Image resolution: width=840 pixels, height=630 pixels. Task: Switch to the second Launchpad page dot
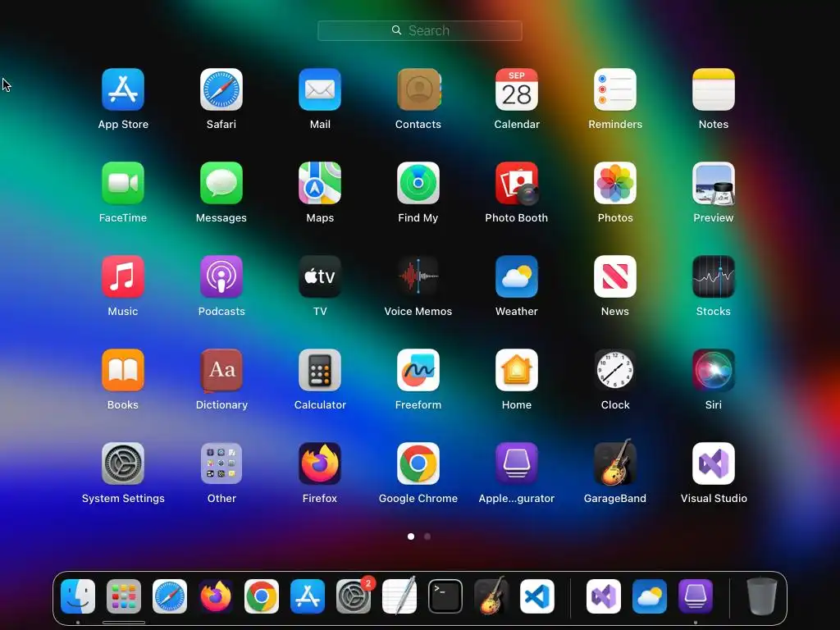[x=427, y=536]
